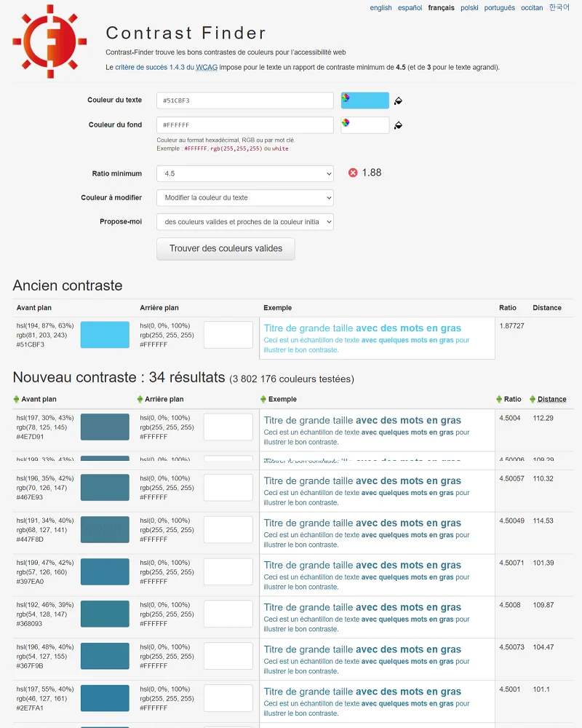Click the #2E7FA1 result color swatch
Viewport: 582px width, 728px height.
tap(105, 698)
